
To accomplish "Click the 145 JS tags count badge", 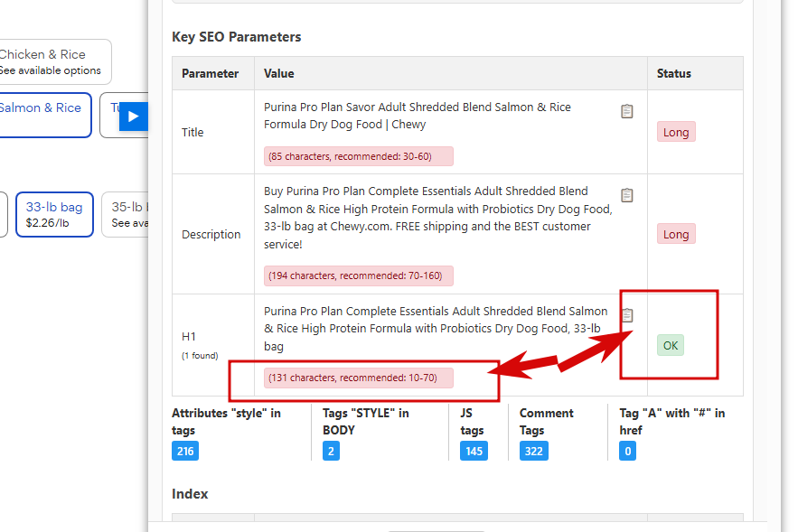I will pyautogui.click(x=474, y=451).
